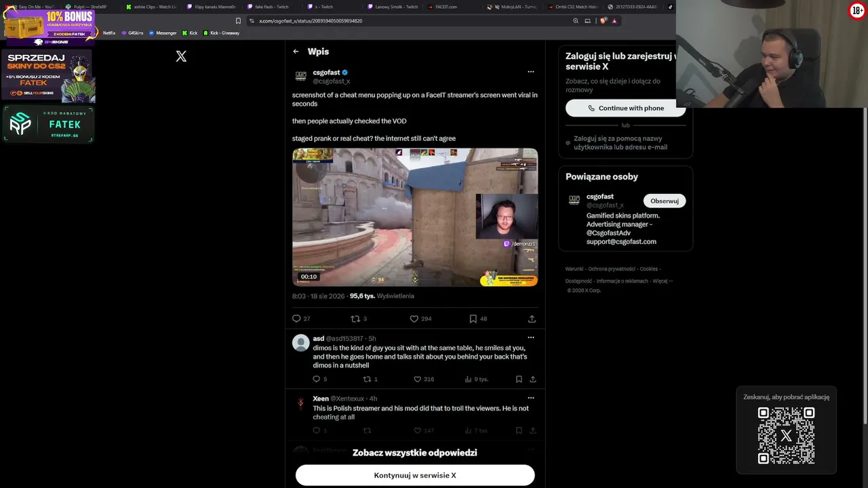Image resolution: width=868 pixels, height=488 pixels.
Task: Open more options on Xeen's reply
Action: pyautogui.click(x=531, y=398)
